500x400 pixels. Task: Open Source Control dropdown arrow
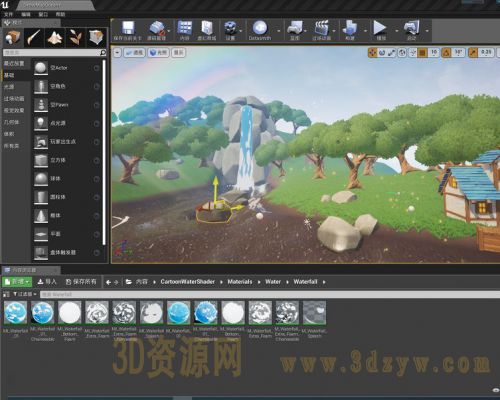pyautogui.click(x=169, y=30)
